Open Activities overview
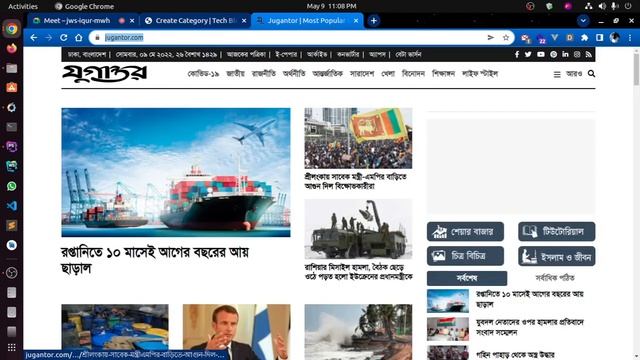 (x=23, y=6)
